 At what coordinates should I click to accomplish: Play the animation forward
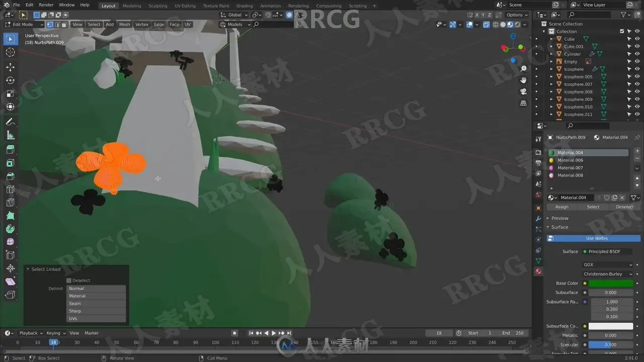(x=274, y=333)
